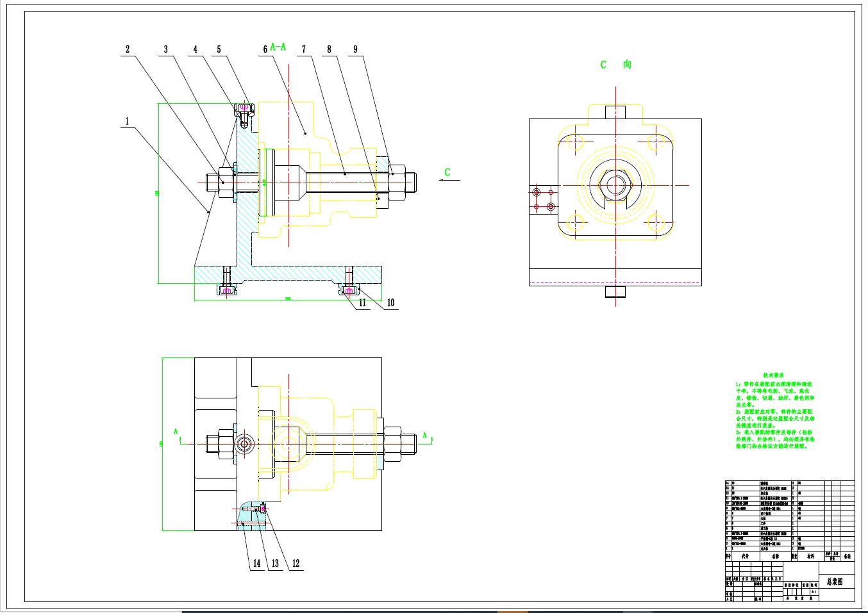Click the green A-A section view label

tap(278, 47)
